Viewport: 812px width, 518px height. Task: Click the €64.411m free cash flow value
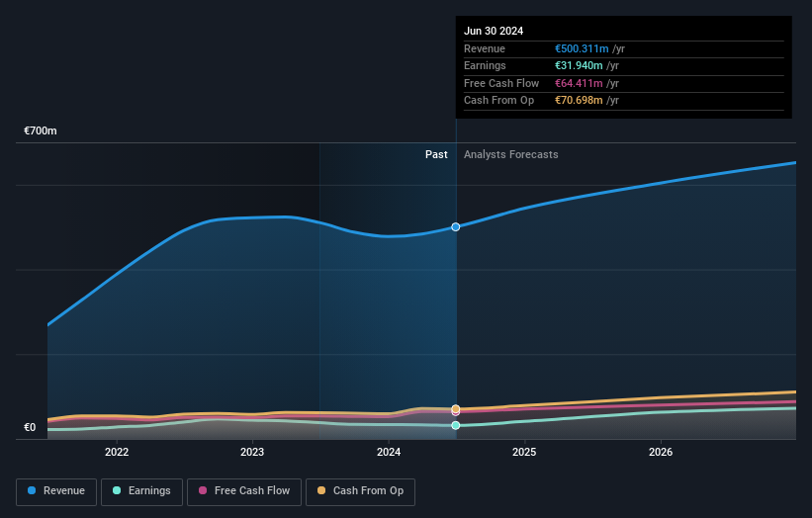tap(579, 83)
